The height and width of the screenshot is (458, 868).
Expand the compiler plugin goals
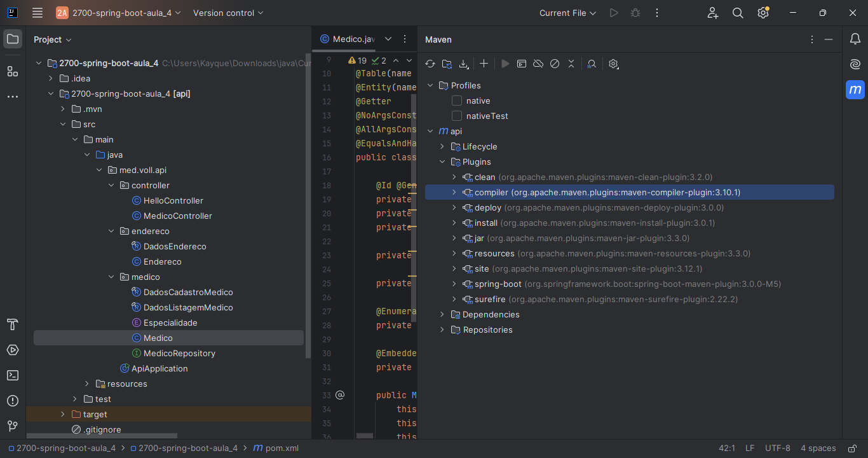click(x=454, y=192)
